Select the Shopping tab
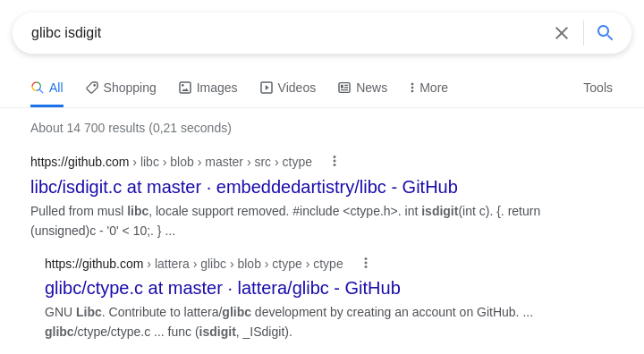 (x=121, y=88)
